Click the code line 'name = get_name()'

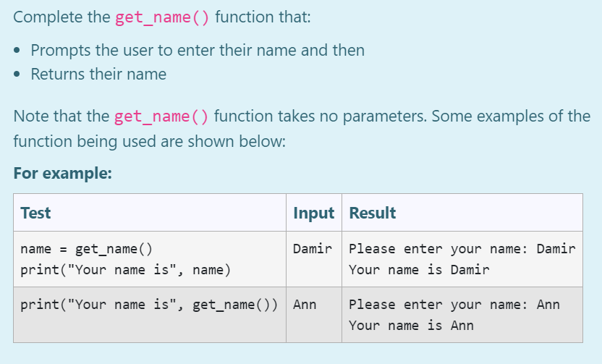pos(86,249)
